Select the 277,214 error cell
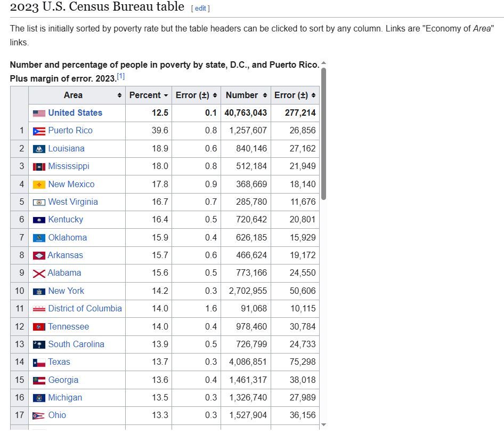Screen dimensions: 504x433 295,113
